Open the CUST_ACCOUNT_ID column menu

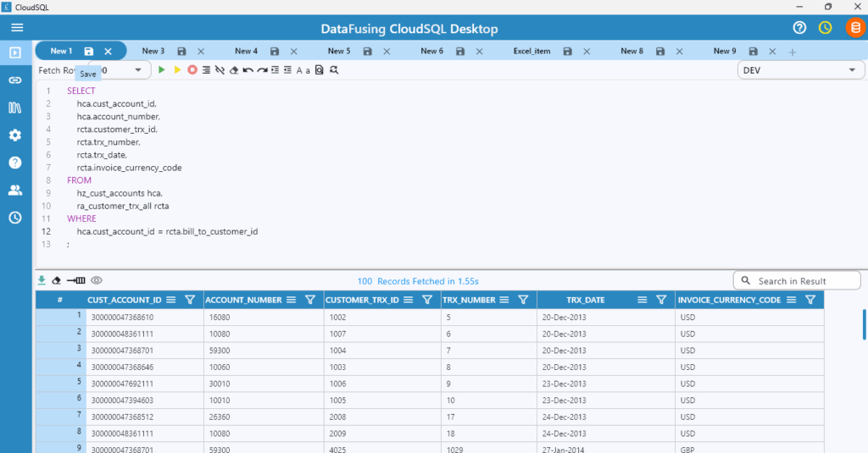[171, 300]
